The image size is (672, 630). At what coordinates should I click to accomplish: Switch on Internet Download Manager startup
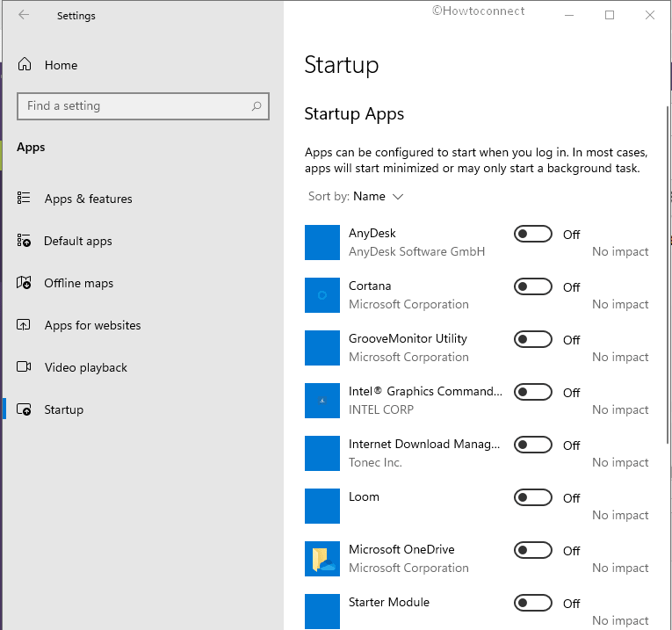click(533, 445)
